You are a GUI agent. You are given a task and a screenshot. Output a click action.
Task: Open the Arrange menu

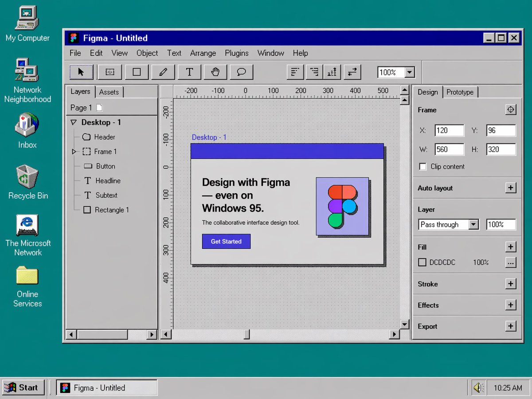coord(203,53)
